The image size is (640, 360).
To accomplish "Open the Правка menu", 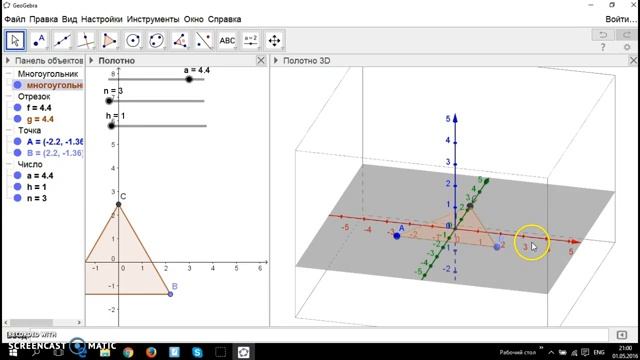I will (44, 19).
